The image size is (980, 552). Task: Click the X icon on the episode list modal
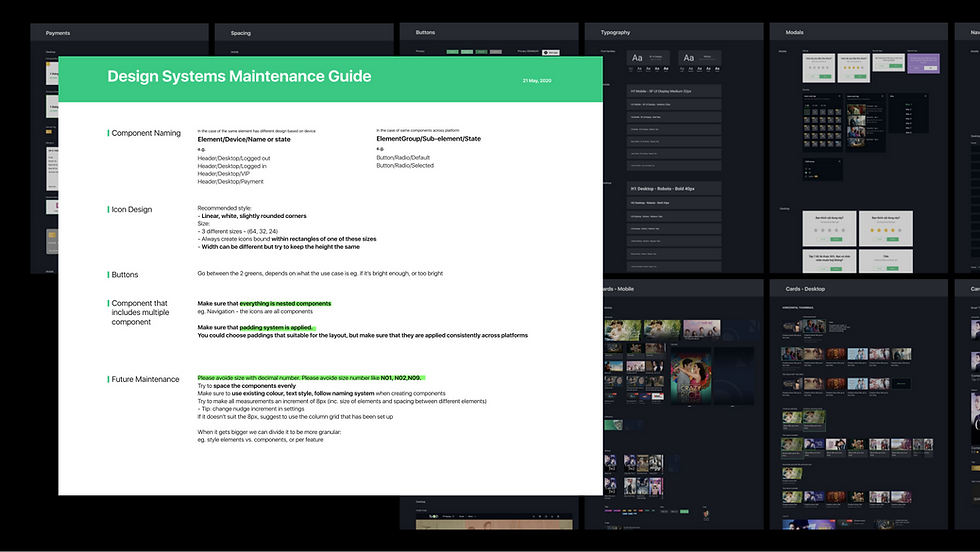tap(926, 96)
